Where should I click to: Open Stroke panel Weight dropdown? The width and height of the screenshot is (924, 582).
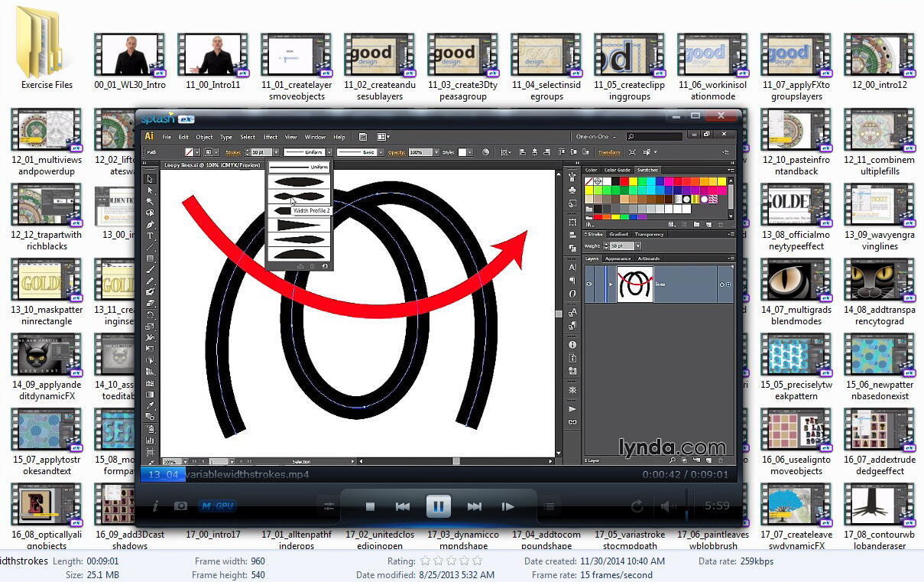[x=638, y=245]
